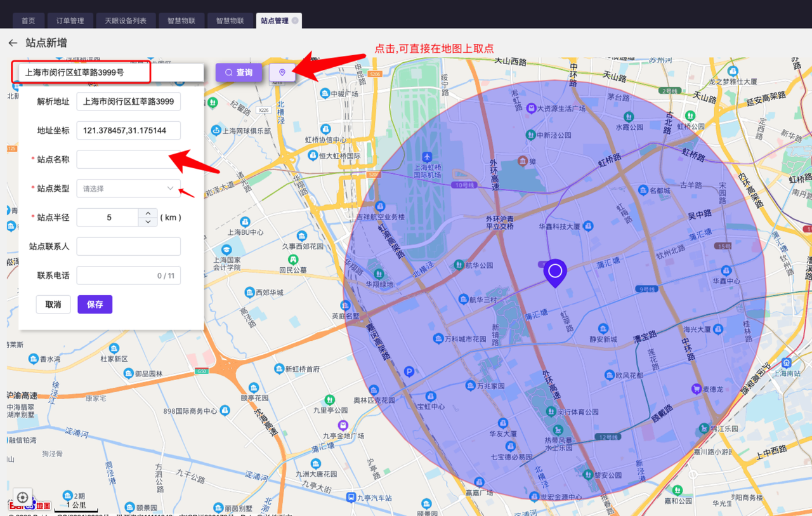The width and height of the screenshot is (812, 516).
Task: Select the 上海网球俱乐部 POI icon
Action: (x=216, y=131)
